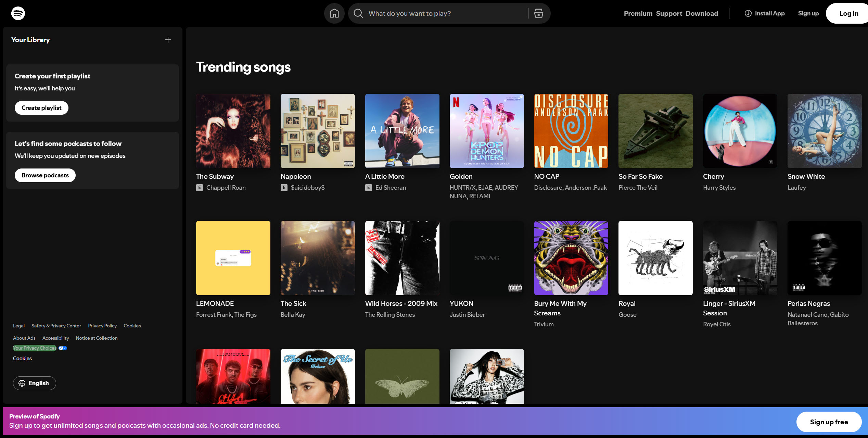The image size is (868, 438).
Task: Open the Home icon button
Action: pyautogui.click(x=334, y=13)
